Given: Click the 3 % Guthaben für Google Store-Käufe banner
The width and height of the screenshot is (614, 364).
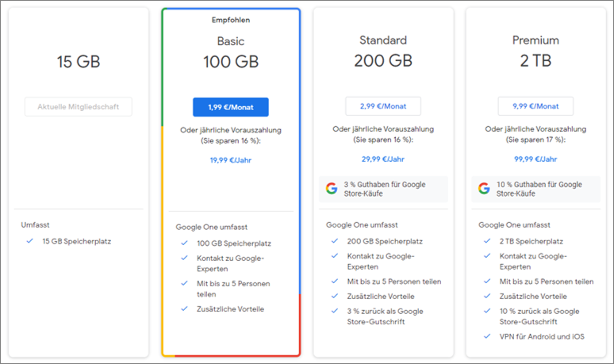Looking at the screenshot, I should pos(383,189).
